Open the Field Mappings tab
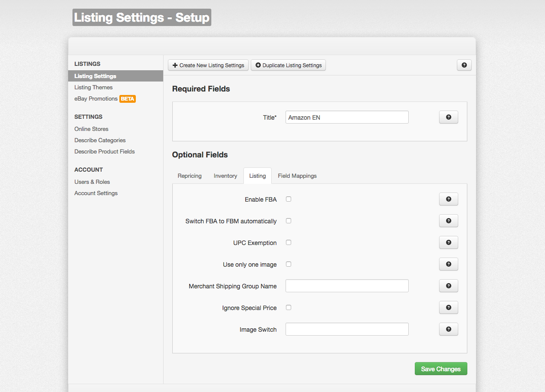 pyautogui.click(x=297, y=176)
